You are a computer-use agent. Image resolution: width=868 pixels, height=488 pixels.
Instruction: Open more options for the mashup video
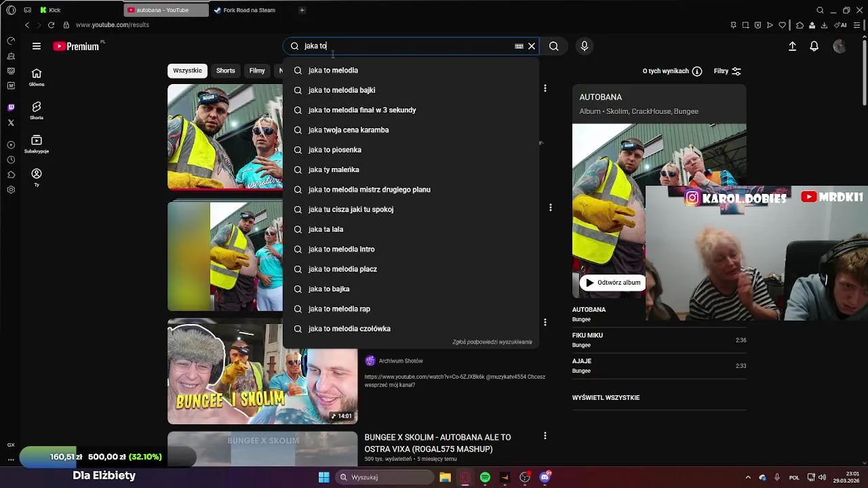pos(545,436)
